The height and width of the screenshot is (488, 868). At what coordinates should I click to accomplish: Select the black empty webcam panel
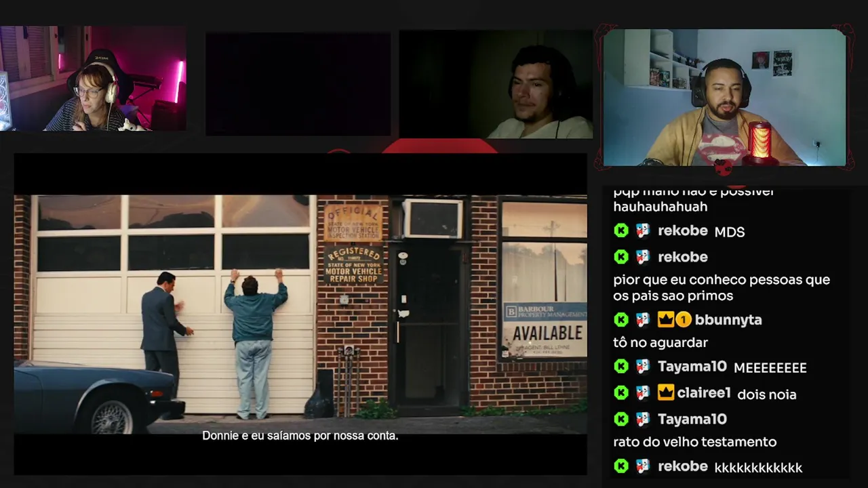coord(298,84)
